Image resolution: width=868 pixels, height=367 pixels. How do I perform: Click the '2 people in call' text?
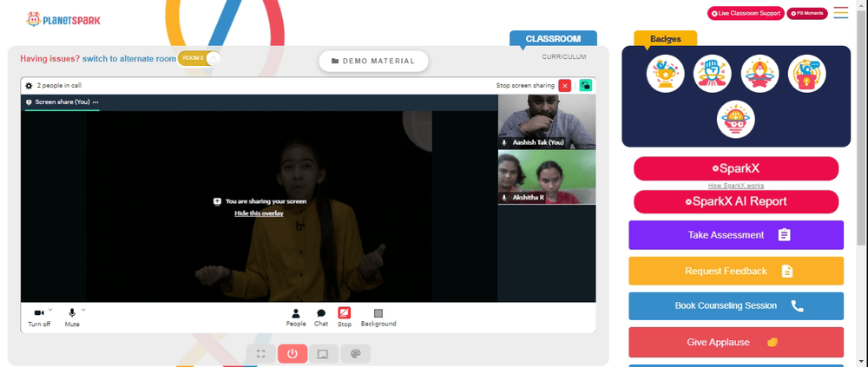(x=59, y=86)
